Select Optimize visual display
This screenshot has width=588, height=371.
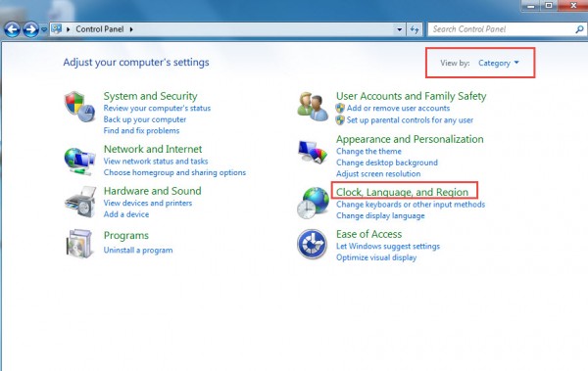(376, 257)
